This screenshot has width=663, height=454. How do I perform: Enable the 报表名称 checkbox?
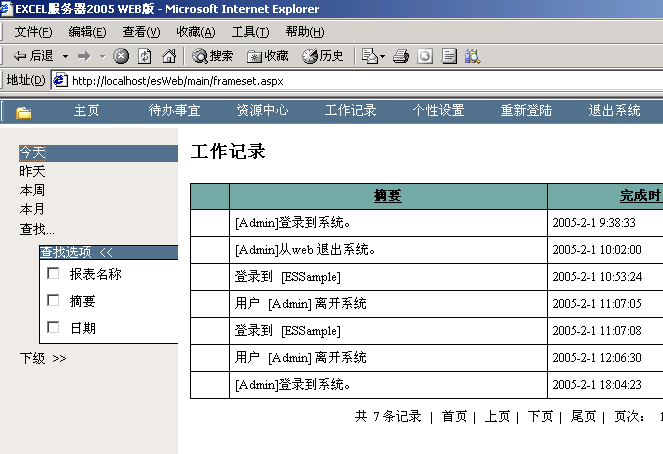click(54, 273)
